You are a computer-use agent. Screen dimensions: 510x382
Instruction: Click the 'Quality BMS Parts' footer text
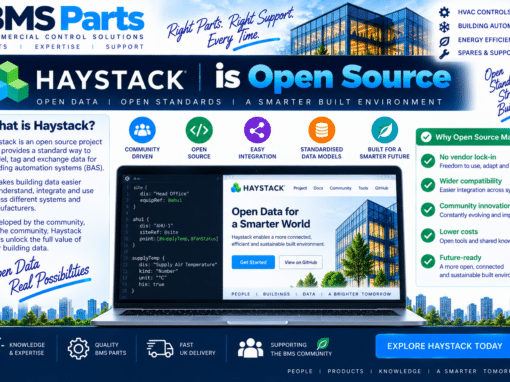pyautogui.click(x=110, y=349)
